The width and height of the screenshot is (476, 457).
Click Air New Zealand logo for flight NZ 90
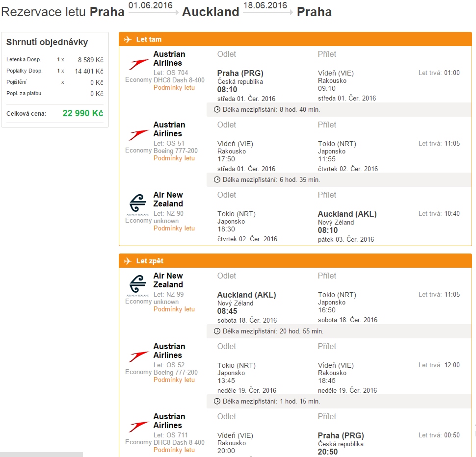[138, 204]
